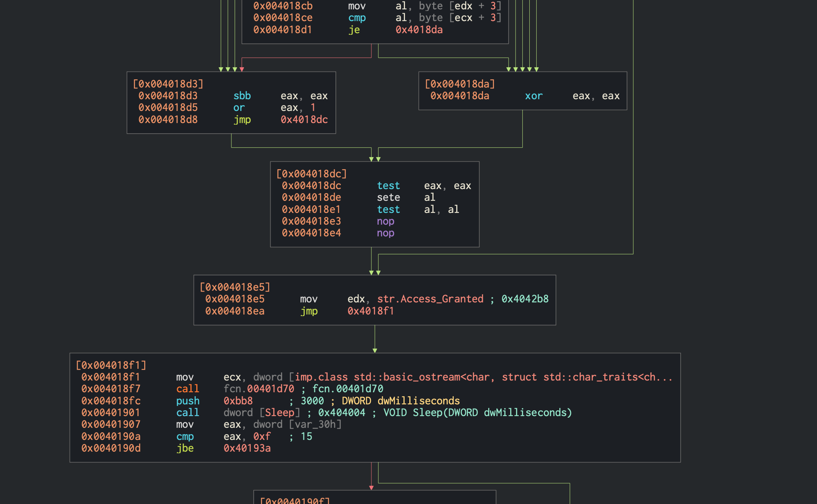Image resolution: width=817 pixels, height=504 pixels.
Task: Click the je target 0x4018da
Action: pyautogui.click(x=419, y=30)
